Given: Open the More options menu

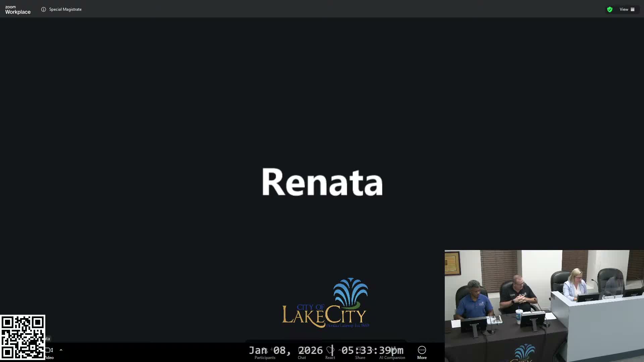Looking at the screenshot, I should click(x=422, y=353).
